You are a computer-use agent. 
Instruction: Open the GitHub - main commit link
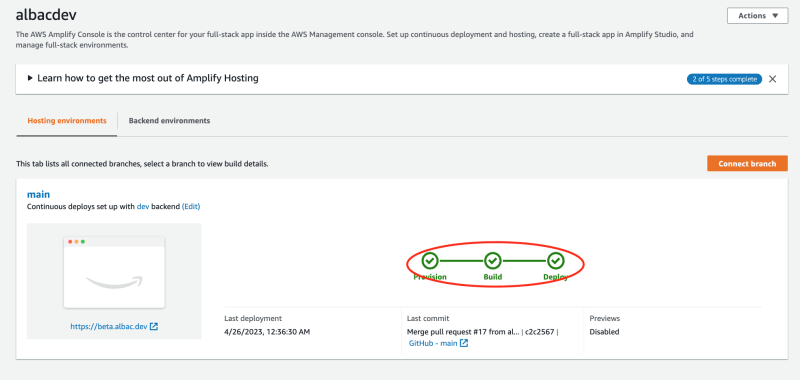coord(433,343)
